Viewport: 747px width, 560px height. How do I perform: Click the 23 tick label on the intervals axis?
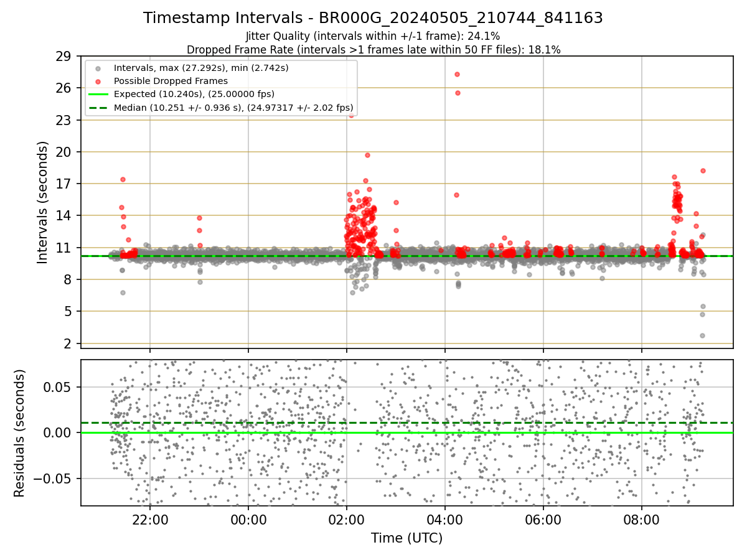(x=64, y=120)
